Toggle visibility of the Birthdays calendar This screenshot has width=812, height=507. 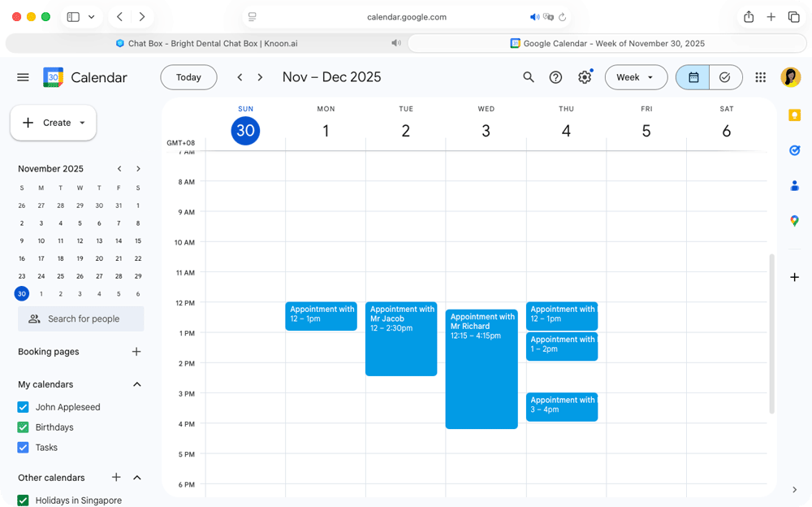point(22,427)
